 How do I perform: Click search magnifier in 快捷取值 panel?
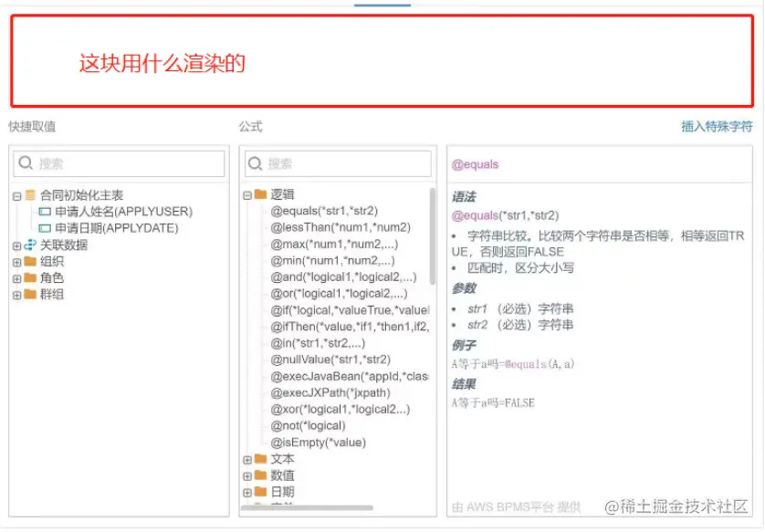pos(26,163)
